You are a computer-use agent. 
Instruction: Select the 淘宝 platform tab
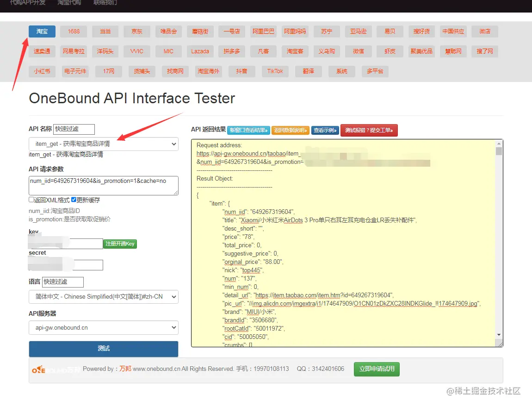tap(42, 31)
